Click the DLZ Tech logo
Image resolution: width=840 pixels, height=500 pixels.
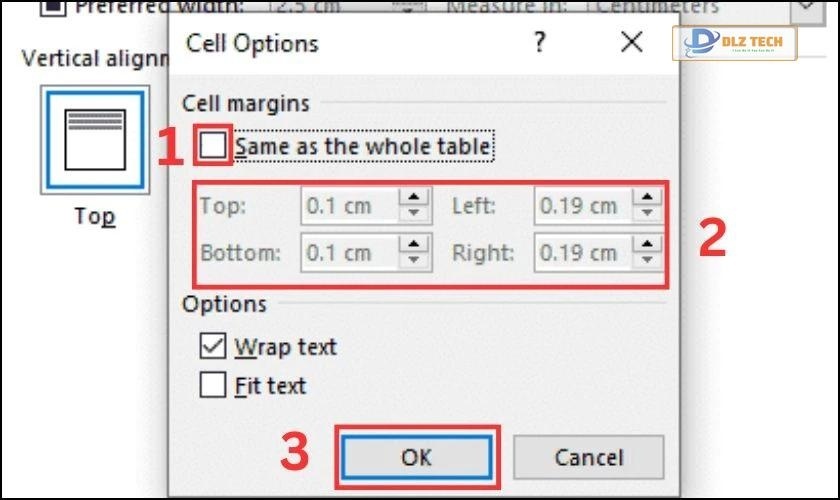[741, 43]
